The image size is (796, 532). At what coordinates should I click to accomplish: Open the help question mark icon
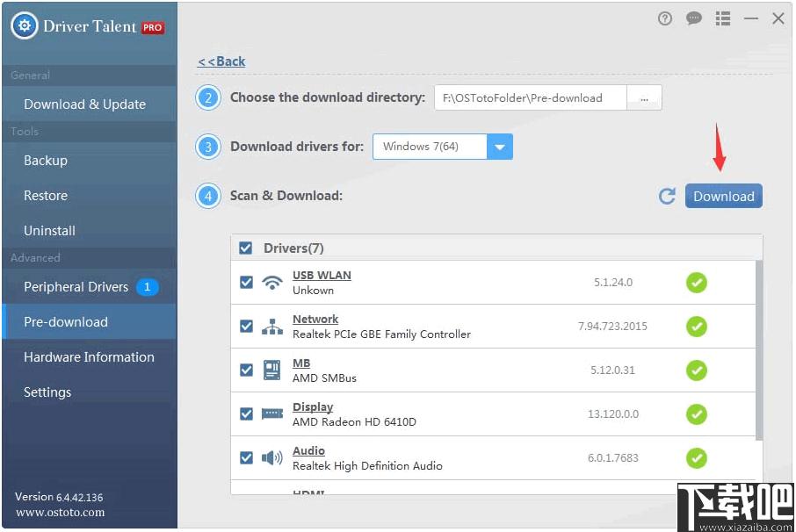pyautogui.click(x=664, y=18)
